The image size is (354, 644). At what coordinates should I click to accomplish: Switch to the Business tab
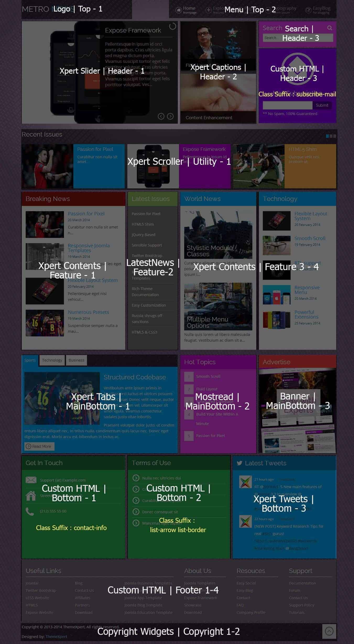click(x=76, y=360)
